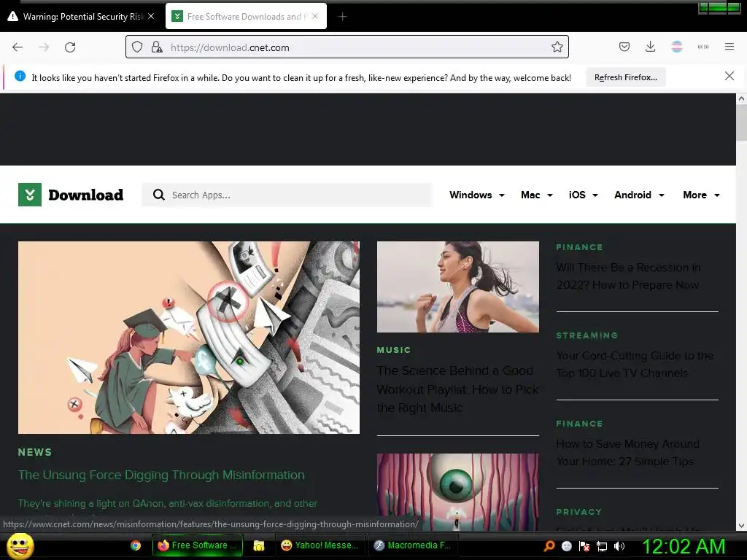The width and height of the screenshot is (747, 560).
Task: Switch to Macromedia Flash taskbar button
Action: 413,545
